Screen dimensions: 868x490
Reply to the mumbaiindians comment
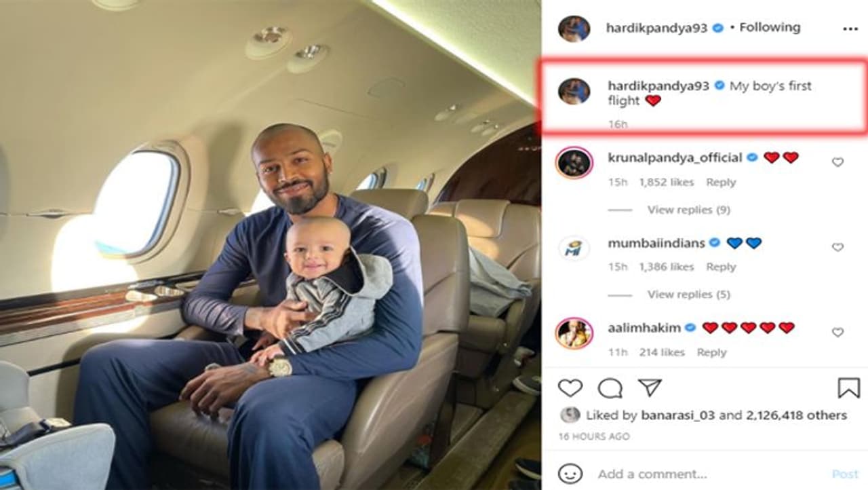[x=721, y=267]
